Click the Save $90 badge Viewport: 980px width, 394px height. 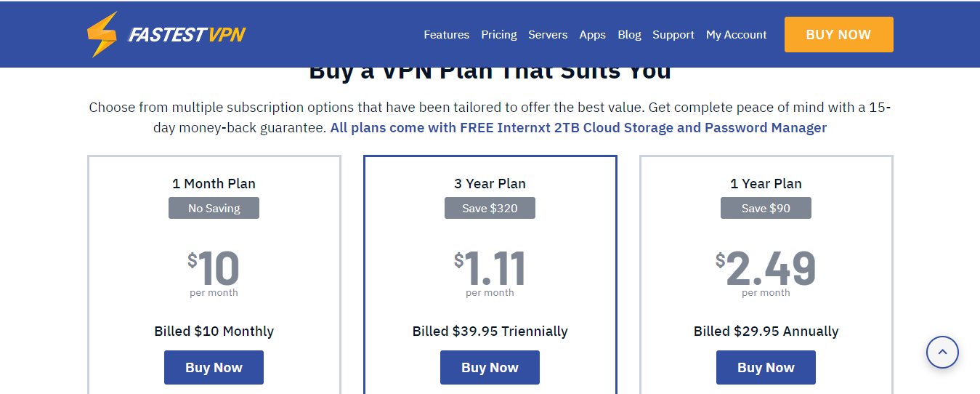pyautogui.click(x=766, y=208)
